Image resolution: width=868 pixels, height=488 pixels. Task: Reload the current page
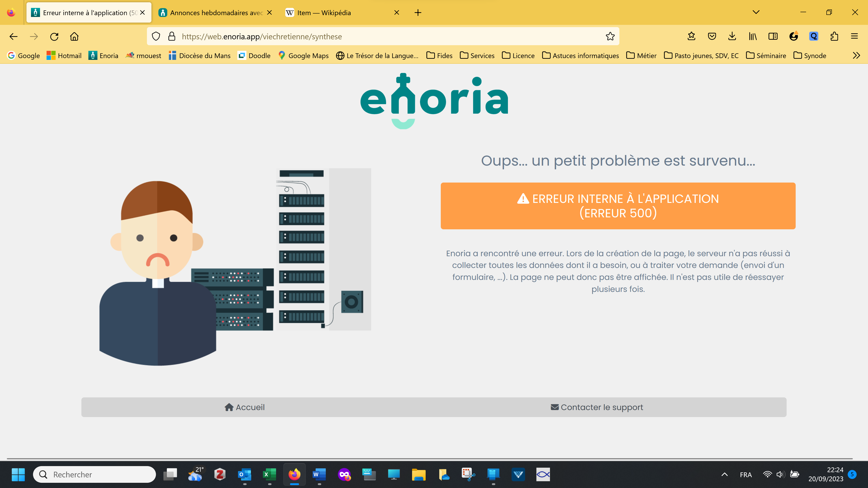[x=54, y=36]
